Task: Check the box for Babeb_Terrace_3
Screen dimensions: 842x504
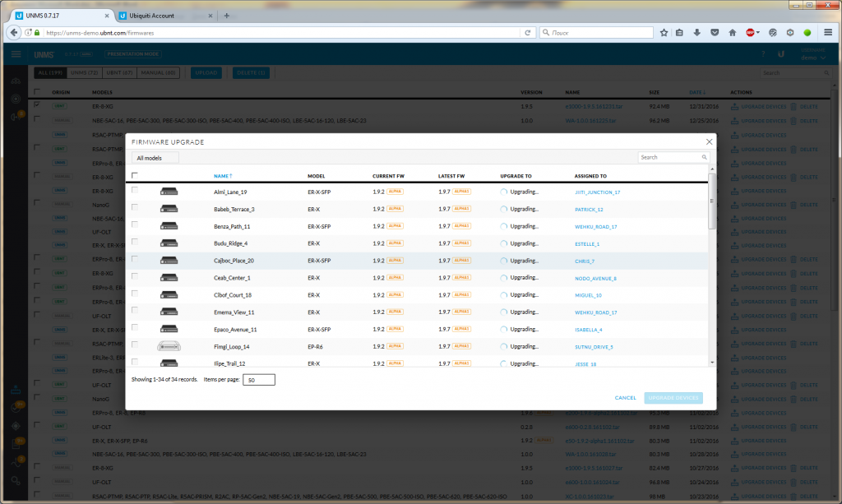Action: pyautogui.click(x=135, y=209)
